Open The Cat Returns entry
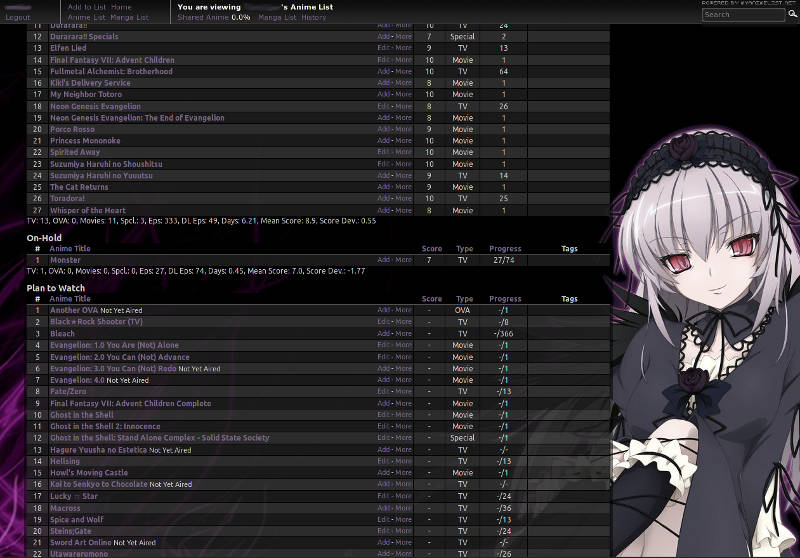Image resolution: width=800 pixels, height=558 pixels. [79, 187]
